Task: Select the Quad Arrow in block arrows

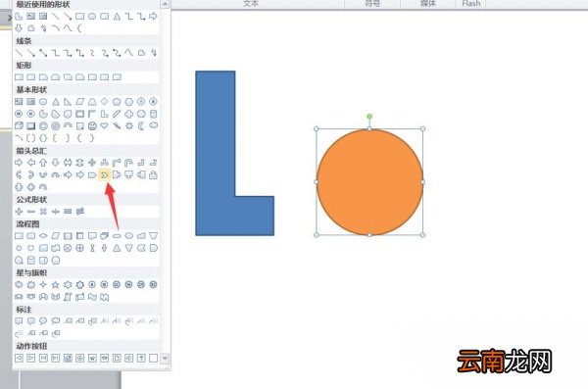Action: tap(92, 163)
